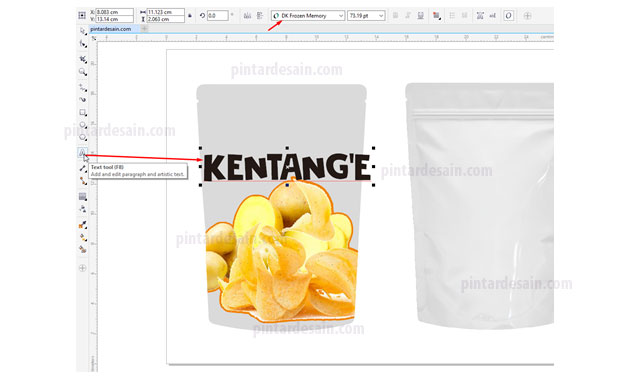This screenshot has width=630, height=380.
Task: Click the mirror vertically icon
Action: pyautogui.click(x=260, y=15)
